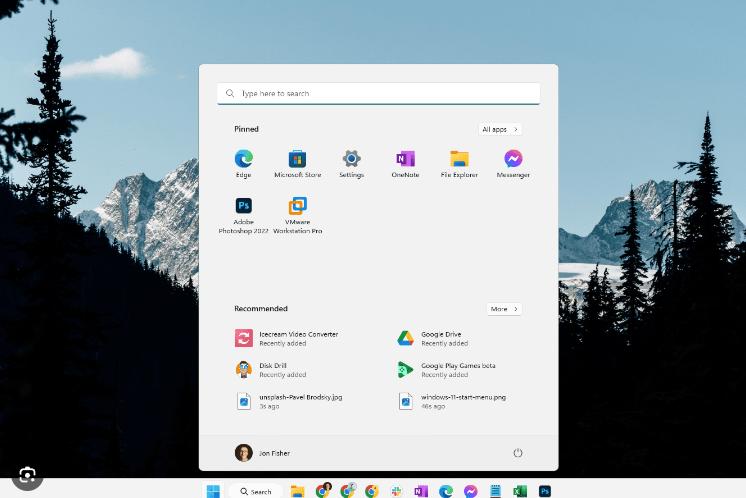Launch VMware Workstation Pro pinned app
This screenshot has height=498, width=746.
pos(297,215)
